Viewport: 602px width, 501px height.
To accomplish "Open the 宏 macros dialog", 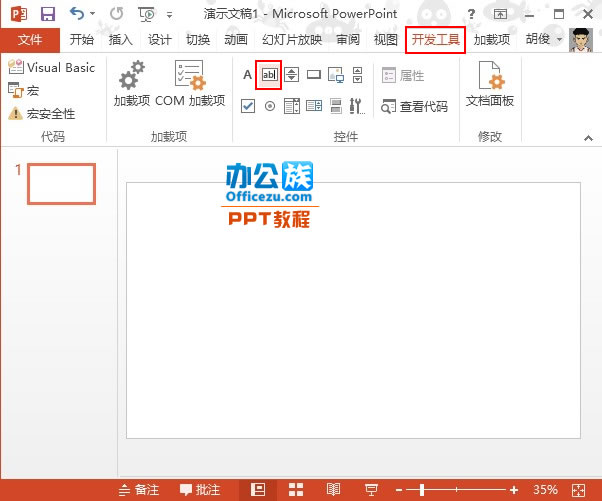I will pos(23,91).
